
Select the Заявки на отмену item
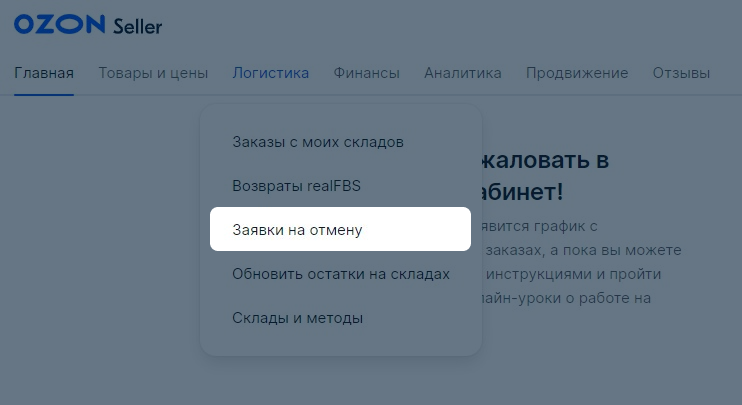[340, 229]
